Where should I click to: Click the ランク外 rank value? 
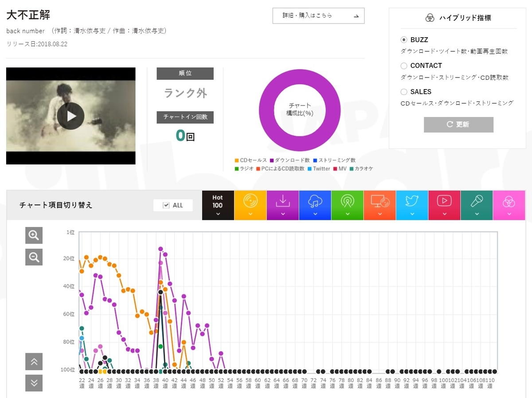pos(185,94)
